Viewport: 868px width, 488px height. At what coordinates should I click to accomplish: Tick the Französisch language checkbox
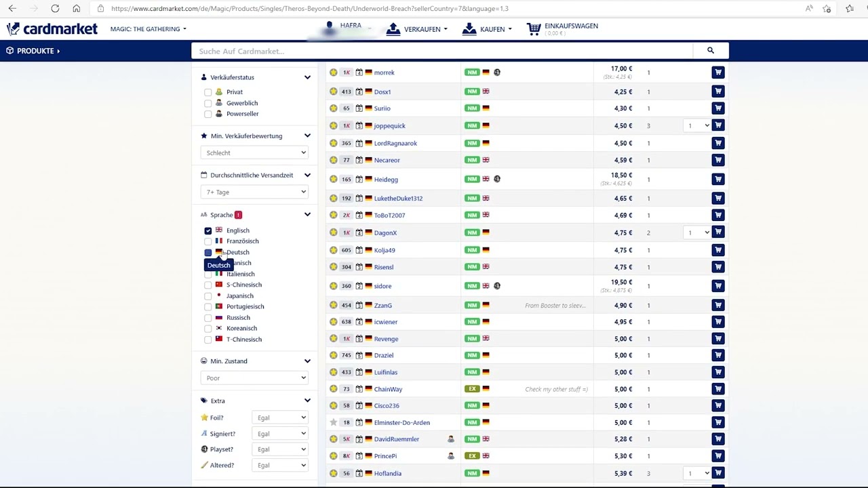(x=208, y=241)
